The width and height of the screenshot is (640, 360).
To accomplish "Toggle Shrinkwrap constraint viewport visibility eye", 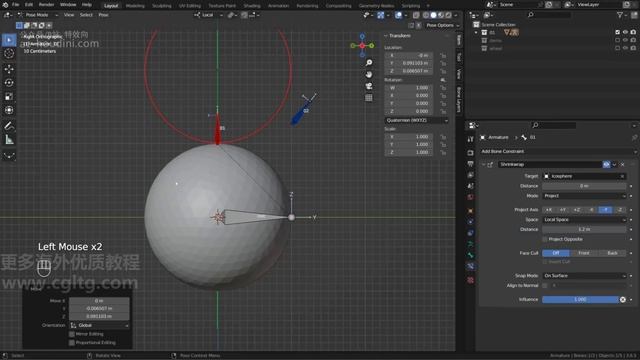I will [606, 164].
